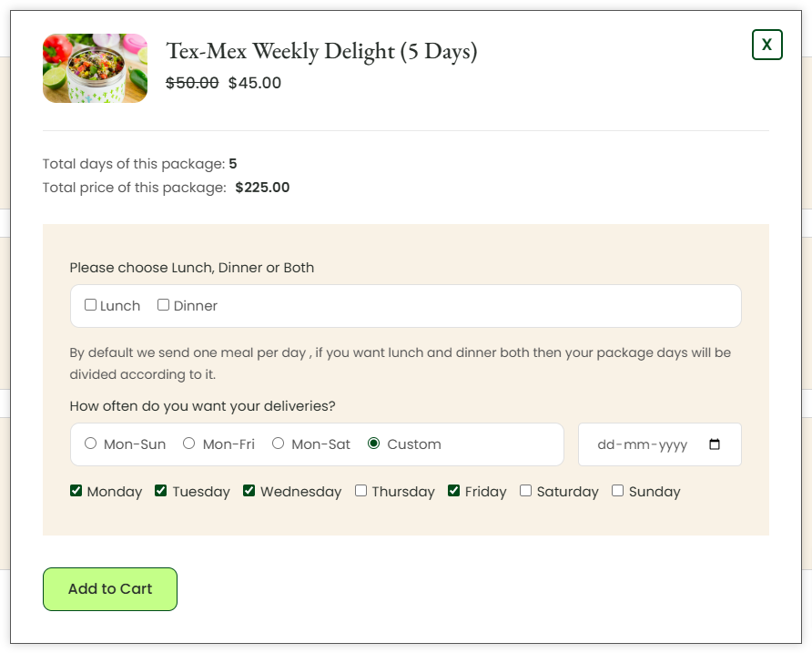Select the Mon-Fri delivery option
The image size is (812, 653).
click(x=189, y=444)
